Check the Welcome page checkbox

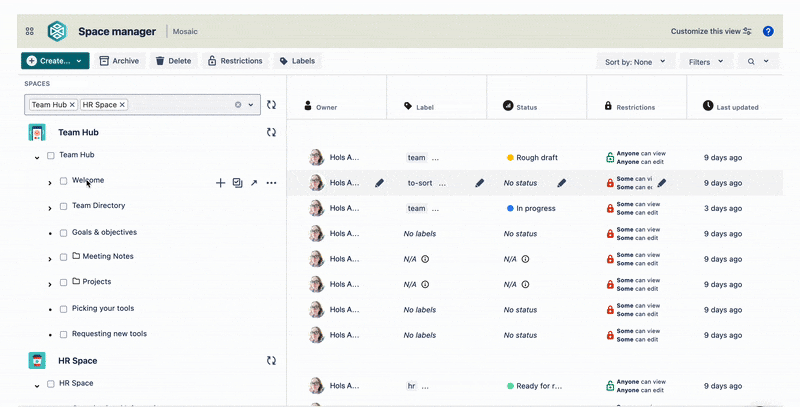(x=63, y=181)
